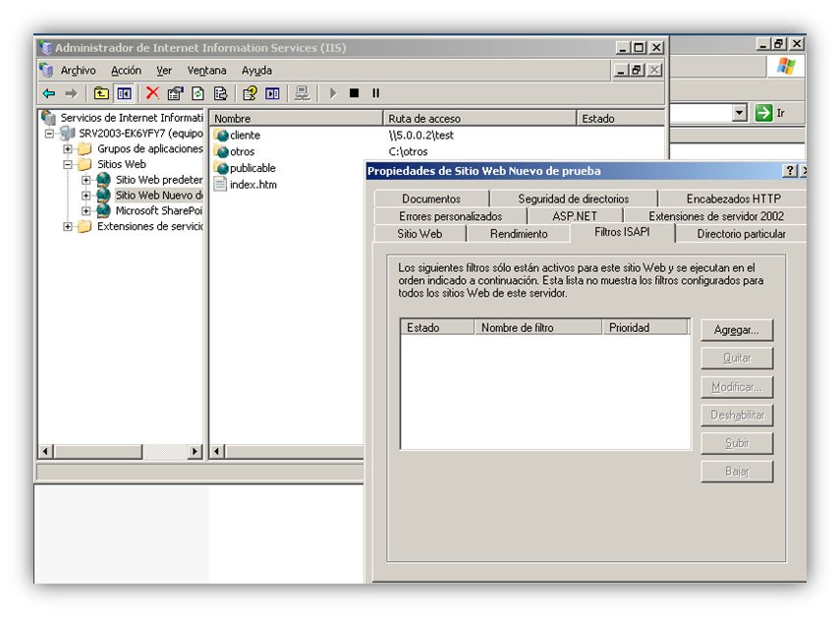Select the index.htm file icon
840x617 pixels.
[x=220, y=185]
